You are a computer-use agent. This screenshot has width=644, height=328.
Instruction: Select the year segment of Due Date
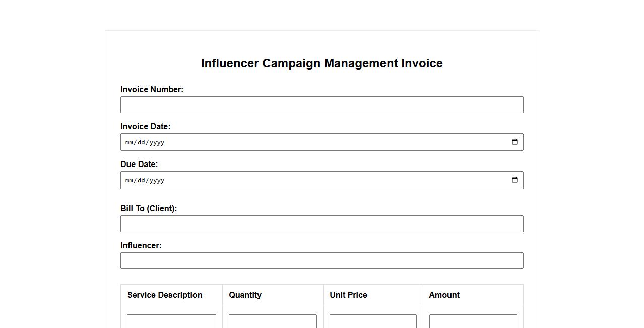[x=157, y=181]
